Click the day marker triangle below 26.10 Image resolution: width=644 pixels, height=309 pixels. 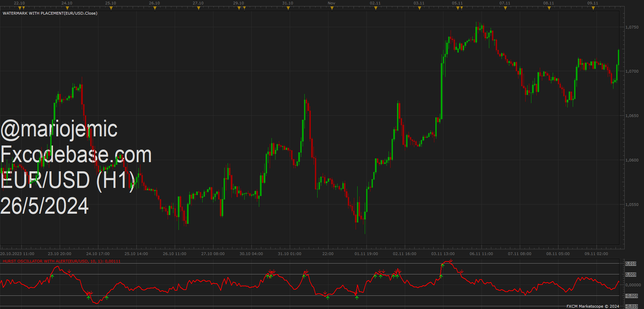click(155, 8)
